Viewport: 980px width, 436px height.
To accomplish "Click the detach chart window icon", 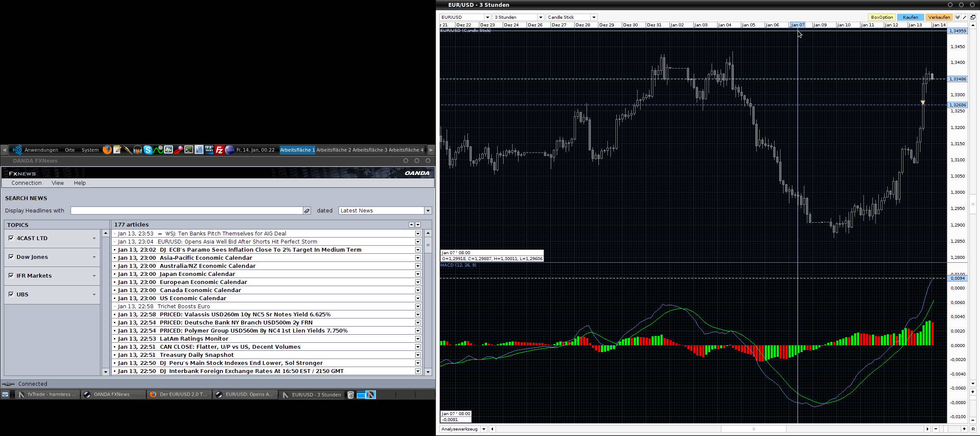I will click(x=973, y=17).
